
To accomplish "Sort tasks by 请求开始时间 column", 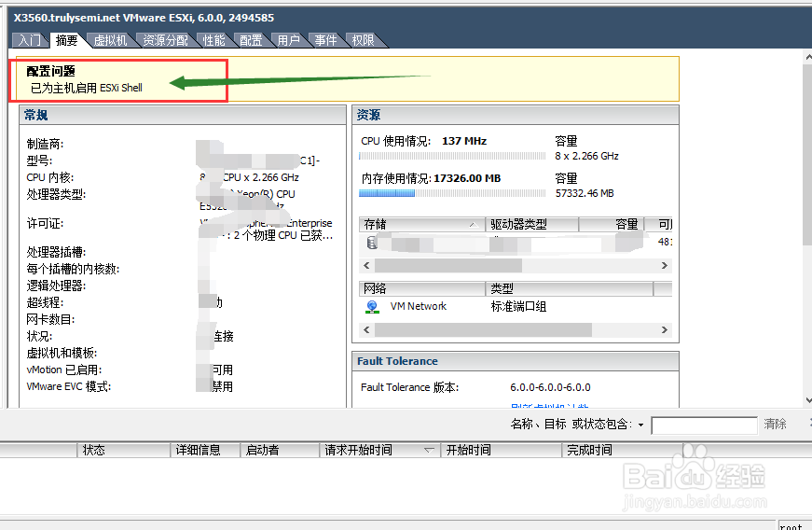I will click(379, 450).
